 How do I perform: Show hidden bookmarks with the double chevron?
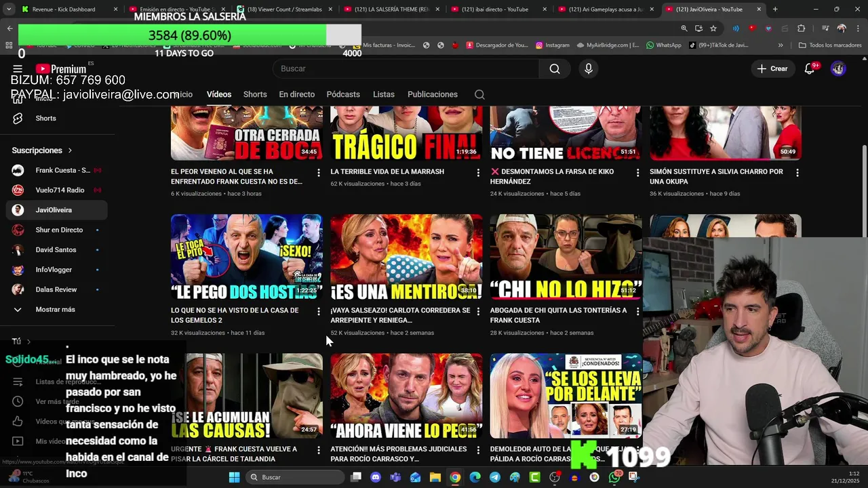781,45
